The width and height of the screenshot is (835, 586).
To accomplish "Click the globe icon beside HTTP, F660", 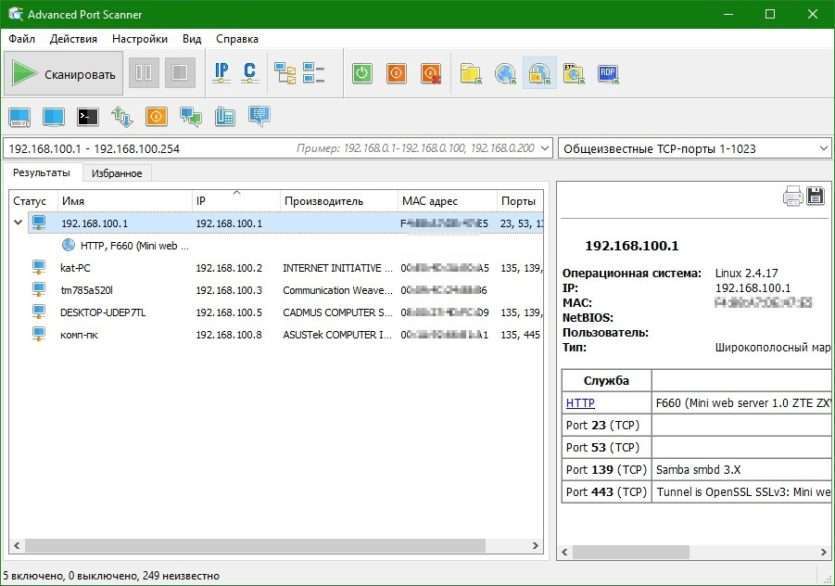I will click(x=69, y=245).
